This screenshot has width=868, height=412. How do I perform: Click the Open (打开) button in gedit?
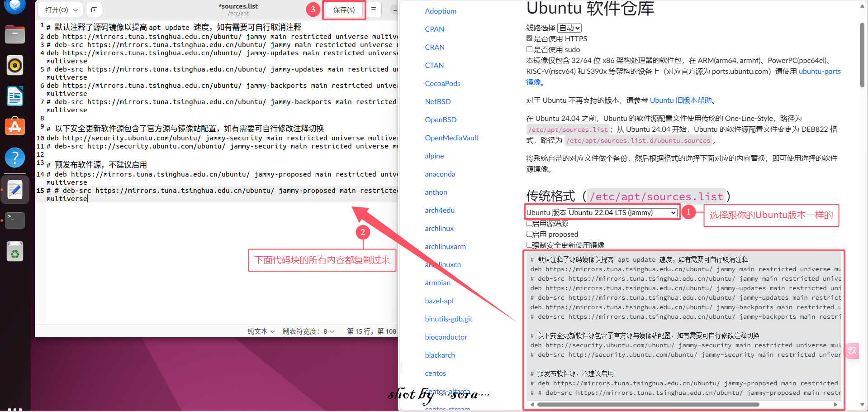click(x=57, y=10)
